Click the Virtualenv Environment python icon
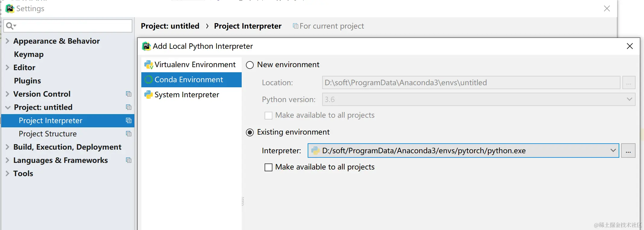The image size is (644, 230). (149, 65)
